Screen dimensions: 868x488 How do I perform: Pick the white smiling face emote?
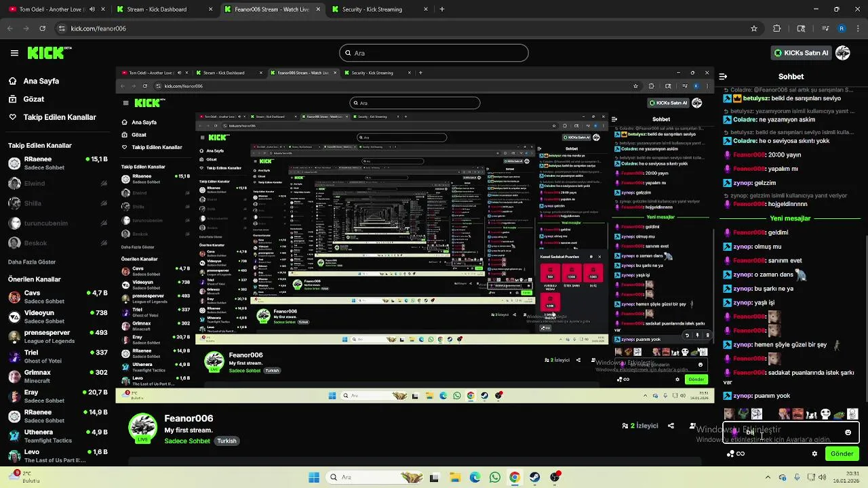tap(825, 413)
